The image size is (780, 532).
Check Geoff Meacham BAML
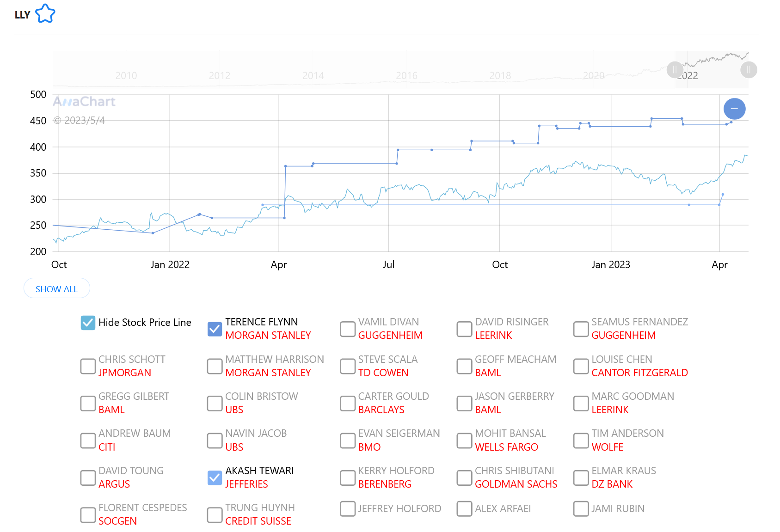(x=464, y=366)
